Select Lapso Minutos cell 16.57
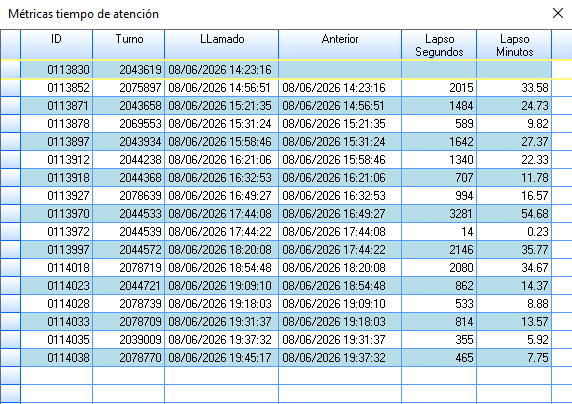This screenshot has height=404, width=572. click(x=514, y=196)
